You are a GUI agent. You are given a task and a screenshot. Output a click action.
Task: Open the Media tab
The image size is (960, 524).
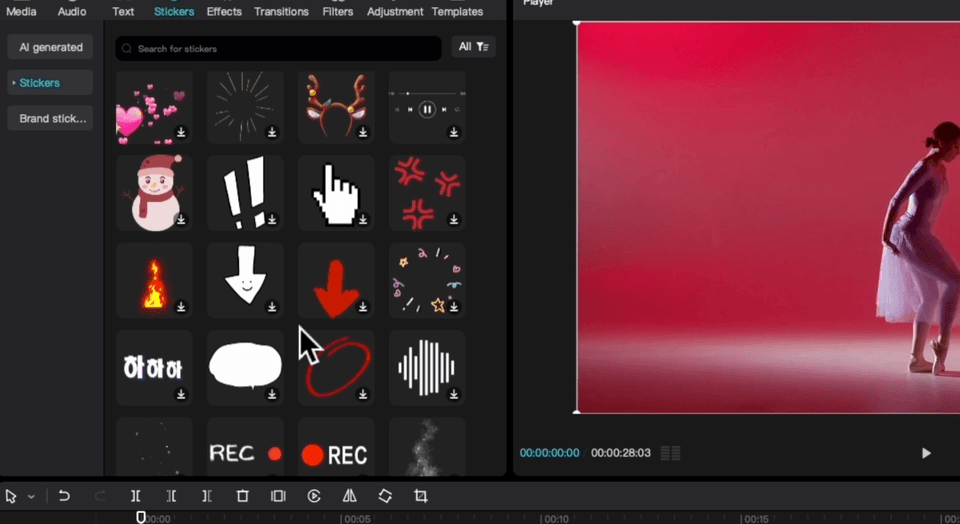pyautogui.click(x=21, y=11)
